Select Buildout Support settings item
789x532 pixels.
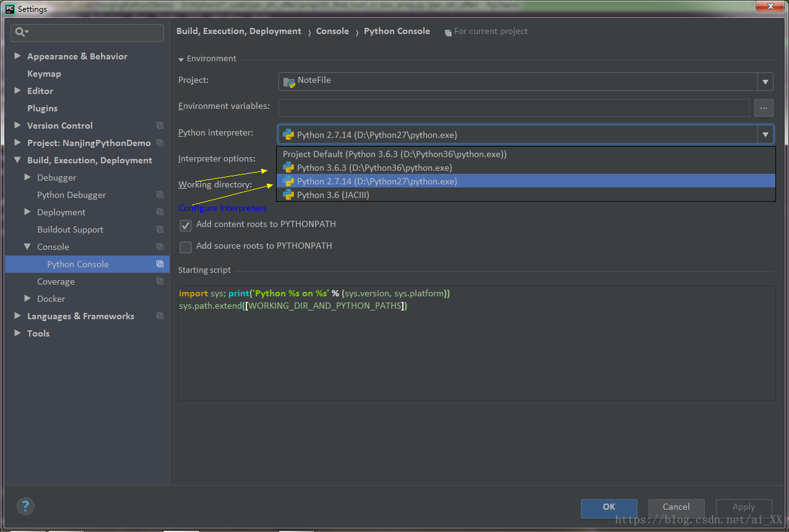pos(70,230)
